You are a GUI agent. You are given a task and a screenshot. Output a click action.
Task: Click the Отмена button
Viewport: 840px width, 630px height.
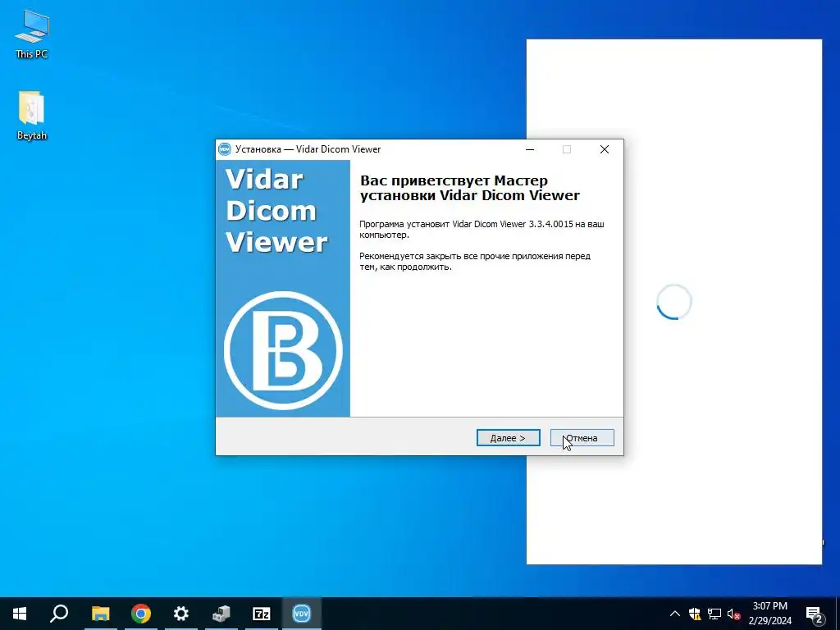click(582, 438)
